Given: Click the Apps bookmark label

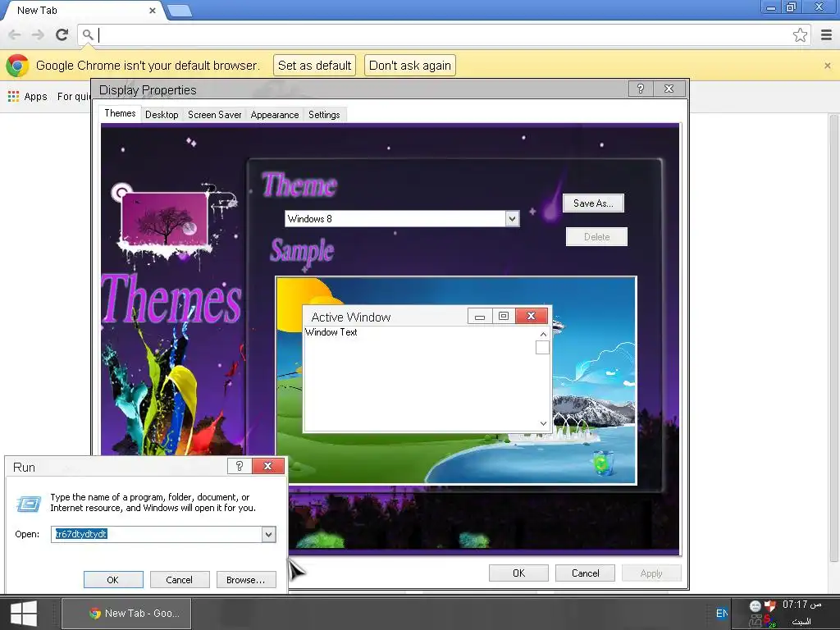Looking at the screenshot, I should point(36,97).
